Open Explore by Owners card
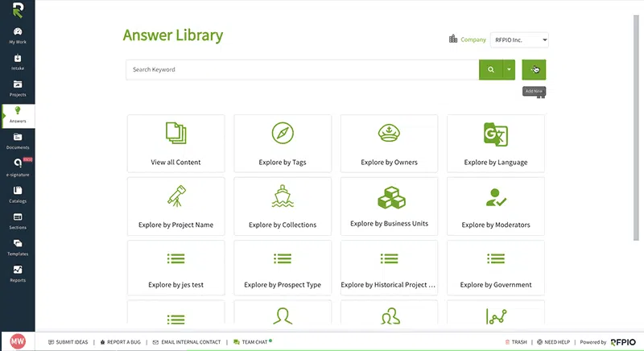Screen dimensions: 644x351 click(389, 143)
